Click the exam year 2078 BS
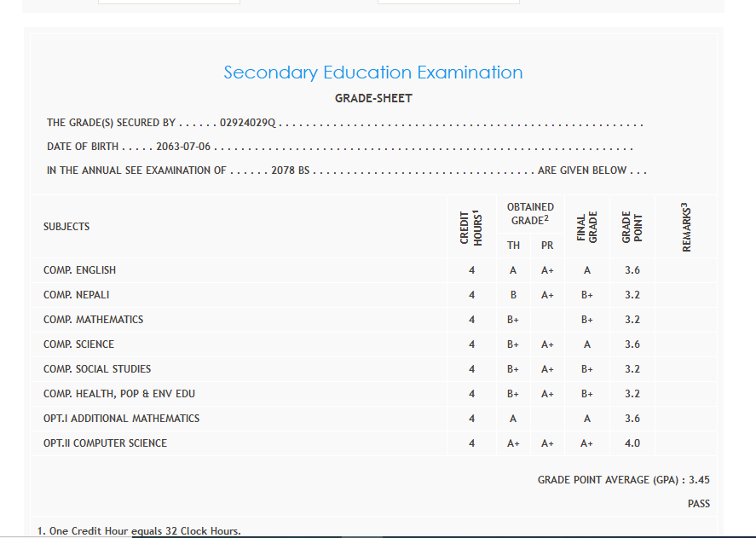This screenshot has height=538, width=756. pos(290,171)
